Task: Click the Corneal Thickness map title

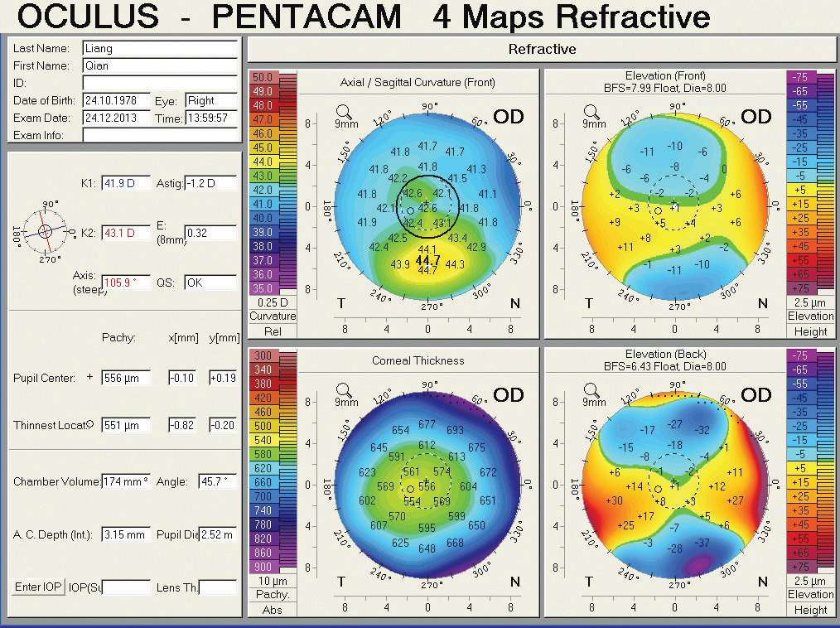Action: [x=418, y=360]
